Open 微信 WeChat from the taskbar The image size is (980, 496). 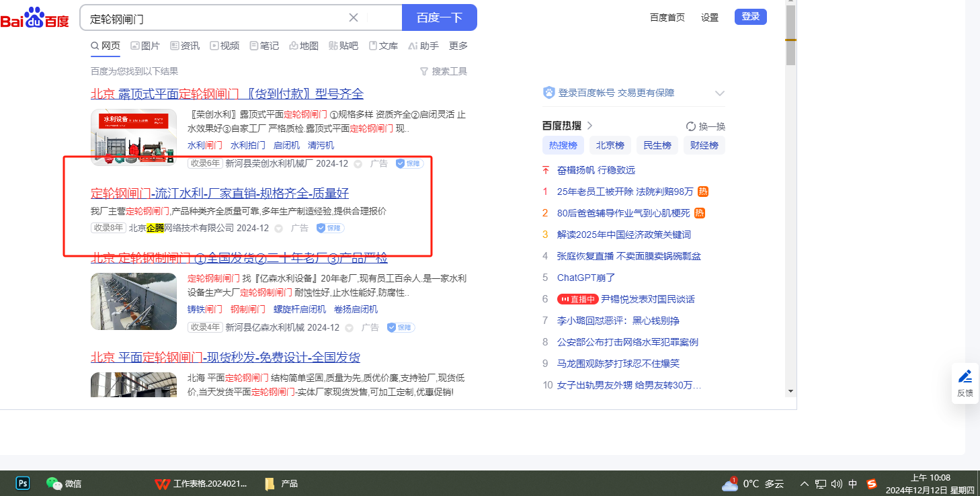coord(64,483)
